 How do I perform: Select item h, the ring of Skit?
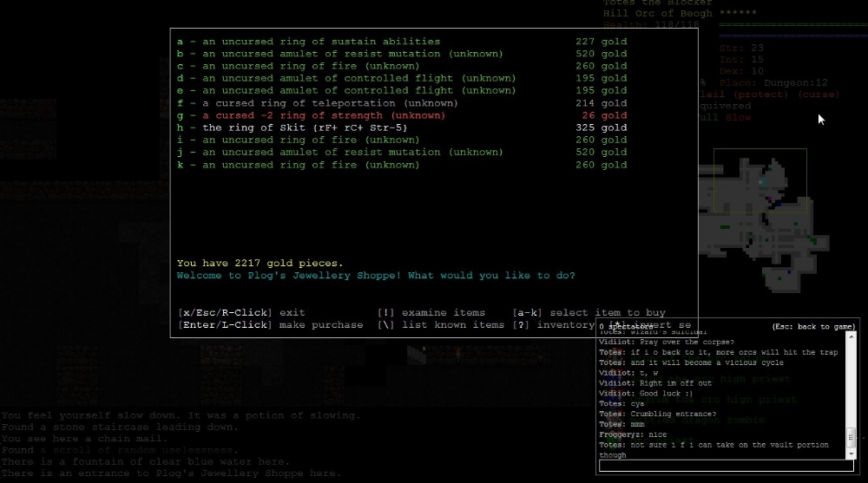[402, 127]
